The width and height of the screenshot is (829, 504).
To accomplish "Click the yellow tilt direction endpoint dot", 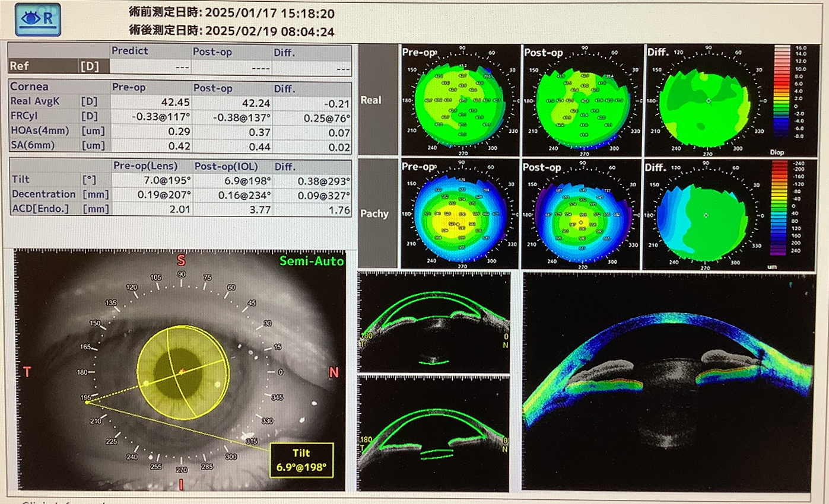I will [87, 402].
